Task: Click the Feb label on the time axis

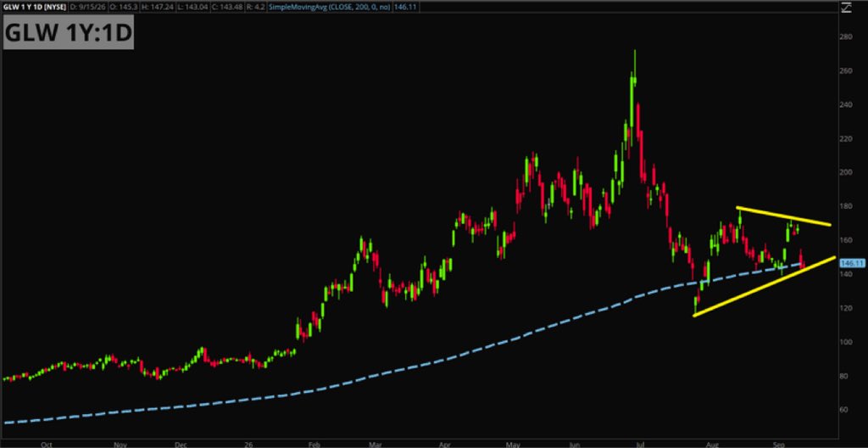Action: (x=314, y=445)
